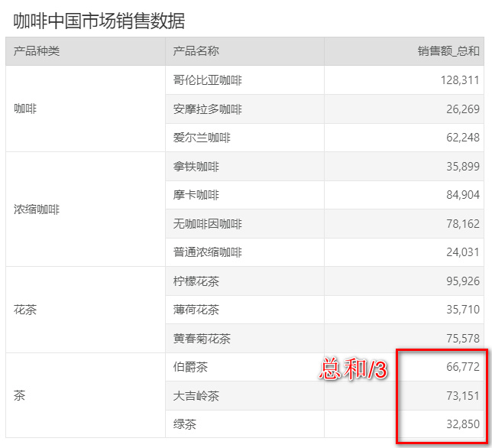Screen dimensions: 492x448
Task: Select the 花茶 category cell
Action: pyautogui.click(x=25, y=310)
